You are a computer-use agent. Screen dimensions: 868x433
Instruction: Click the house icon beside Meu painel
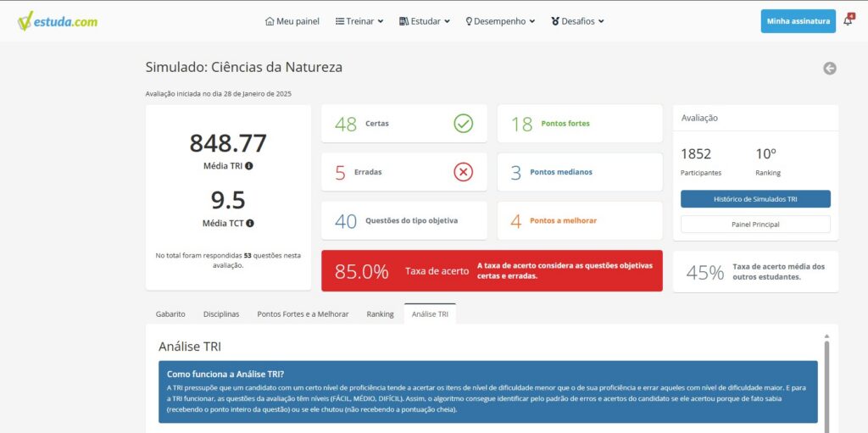pos(270,21)
